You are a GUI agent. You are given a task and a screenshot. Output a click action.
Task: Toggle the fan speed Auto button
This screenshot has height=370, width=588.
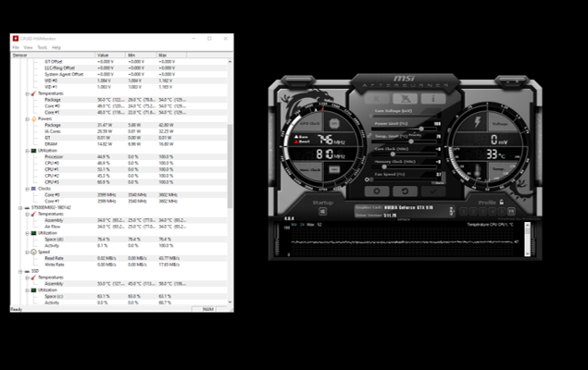coord(439,183)
